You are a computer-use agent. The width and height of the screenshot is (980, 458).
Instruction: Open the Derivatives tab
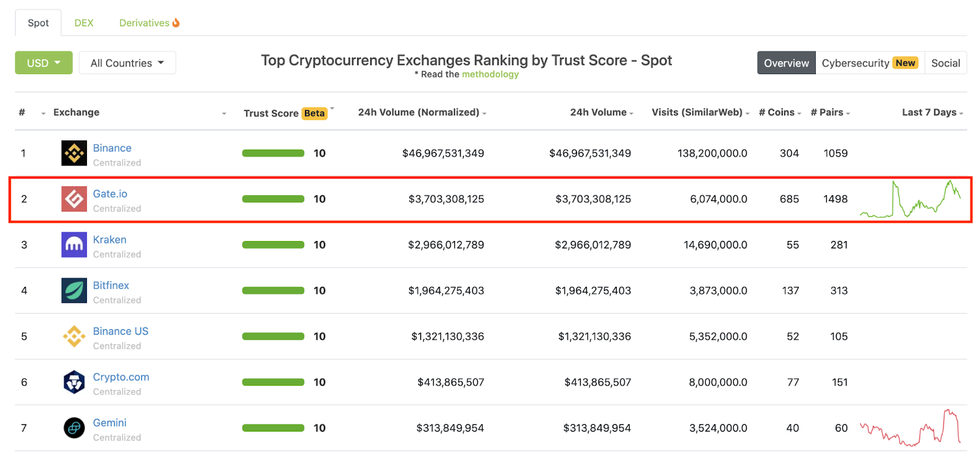(x=144, y=23)
